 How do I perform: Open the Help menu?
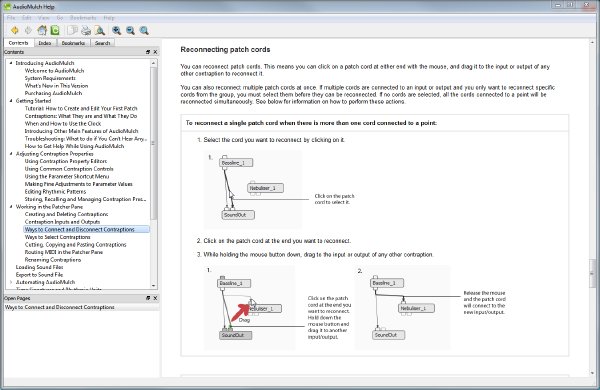109,18
